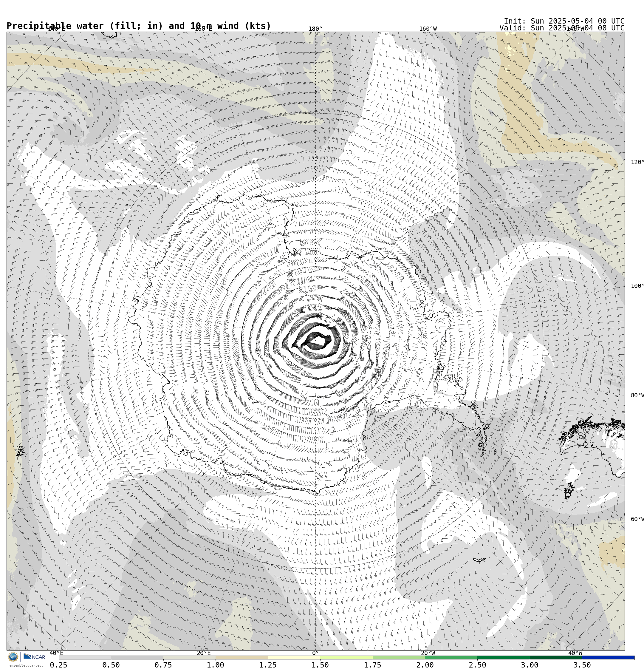Click the 0.25 colorbar tick value
Viewport: 644px width, 669px height.
click(59, 665)
